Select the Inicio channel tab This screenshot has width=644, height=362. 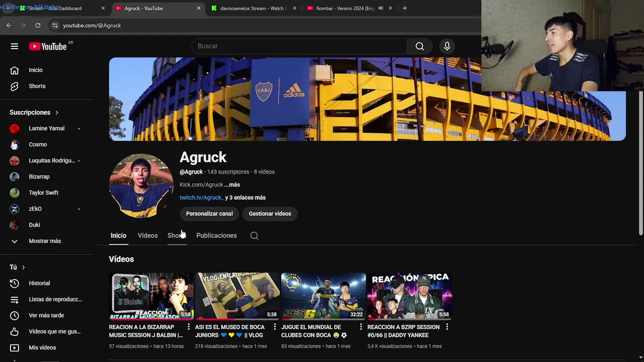118,235
